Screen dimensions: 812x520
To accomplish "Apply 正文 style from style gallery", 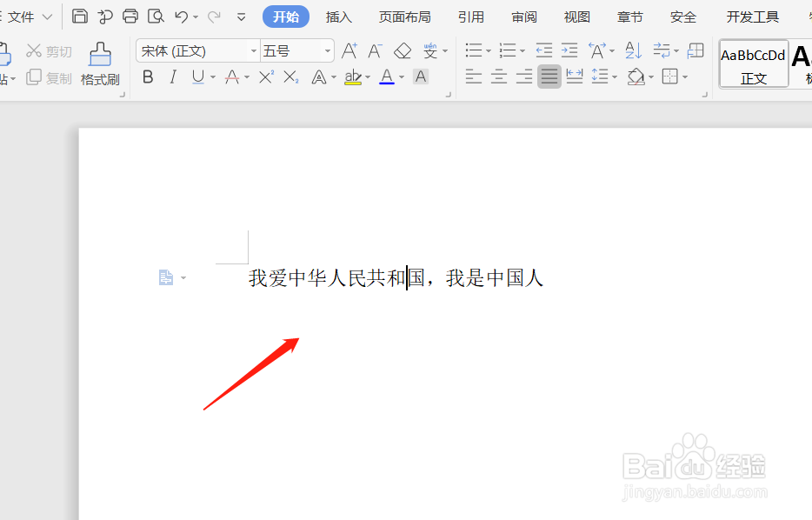I will [754, 64].
